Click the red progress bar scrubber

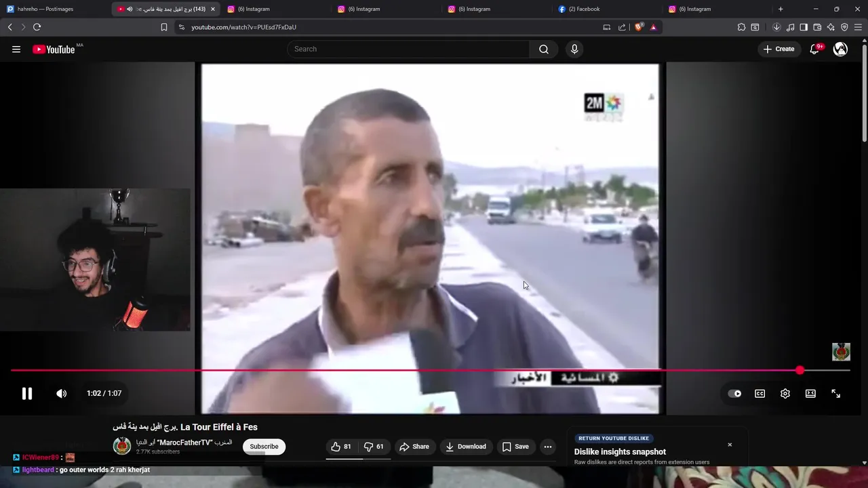800,370
